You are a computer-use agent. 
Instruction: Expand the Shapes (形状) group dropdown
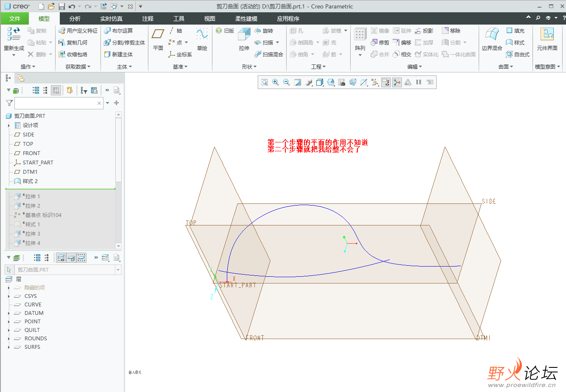pyautogui.click(x=249, y=67)
